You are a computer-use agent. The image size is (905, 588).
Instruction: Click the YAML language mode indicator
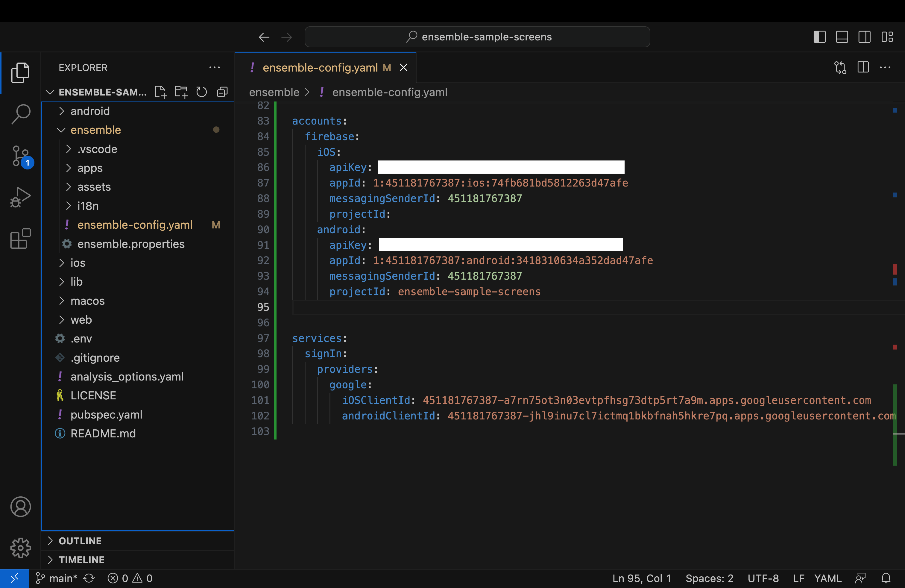coord(827,578)
